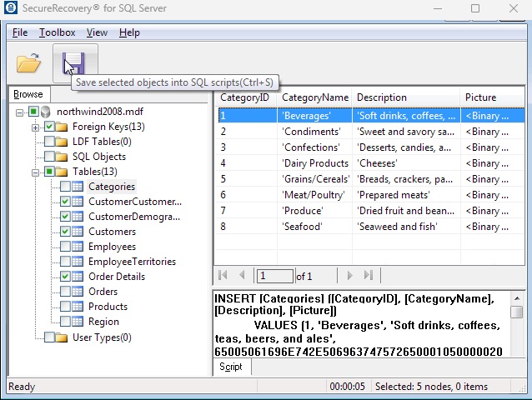
Task: Enable the Categories table checkbox
Action: [65, 187]
